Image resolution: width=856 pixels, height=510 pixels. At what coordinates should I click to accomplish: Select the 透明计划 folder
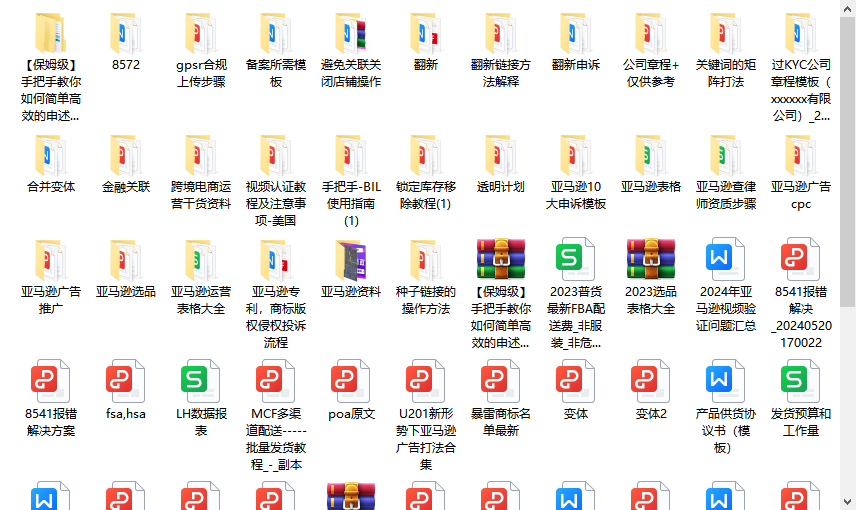501,156
